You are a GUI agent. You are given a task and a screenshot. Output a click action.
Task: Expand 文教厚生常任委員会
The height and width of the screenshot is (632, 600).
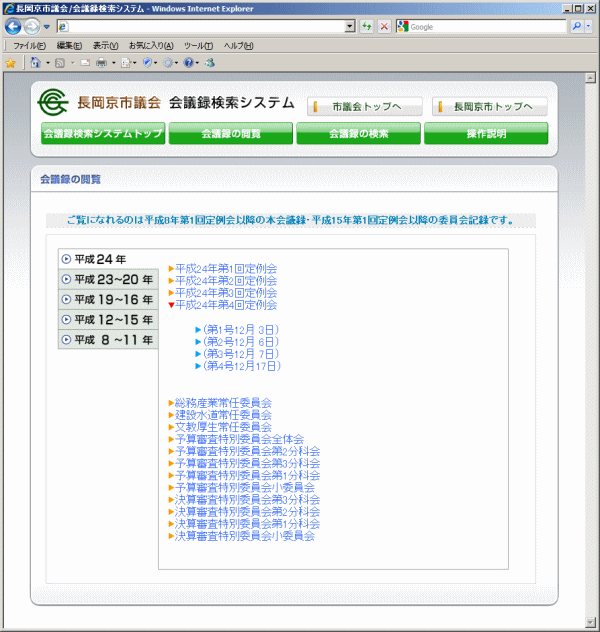[x=223, y=427]
